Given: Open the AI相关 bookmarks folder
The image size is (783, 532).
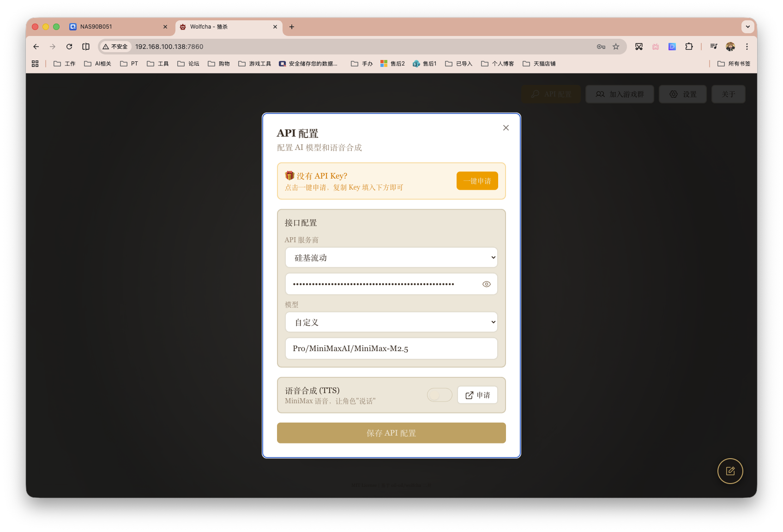Looking at the screenshot, I should pyautogui.click(x=98, y=64).
